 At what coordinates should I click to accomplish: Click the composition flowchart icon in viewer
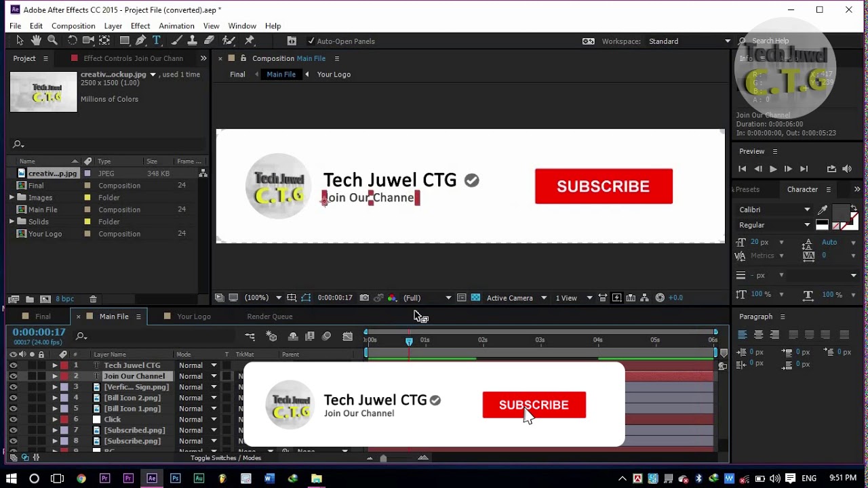click(x=644, y=298)
